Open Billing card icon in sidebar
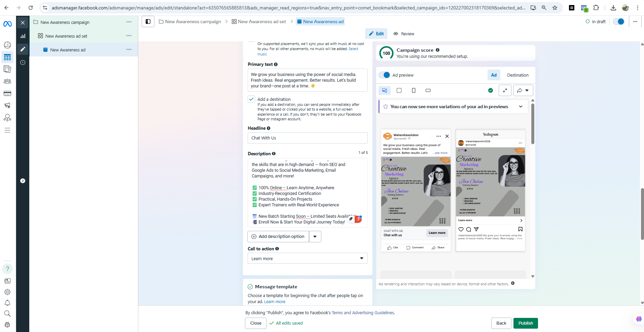 [7, 93]
